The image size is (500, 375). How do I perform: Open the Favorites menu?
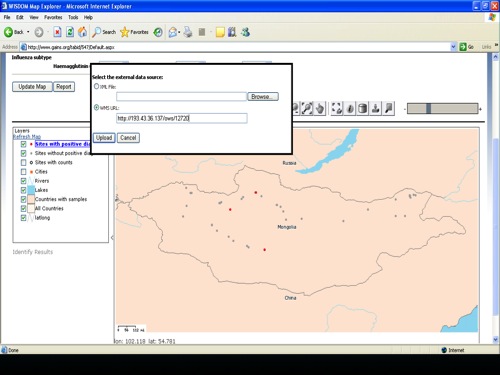(53, 17)
